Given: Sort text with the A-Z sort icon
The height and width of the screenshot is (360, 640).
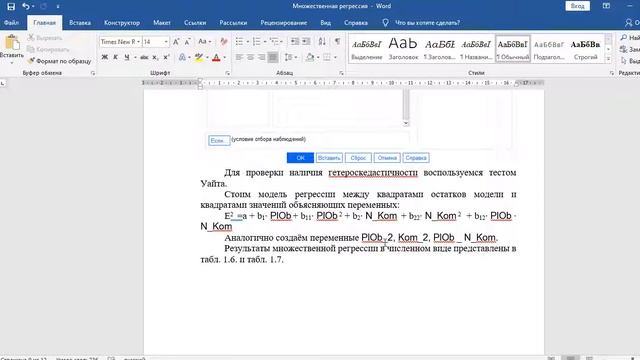Looking at the screenshot, I should tap(322, 42).
